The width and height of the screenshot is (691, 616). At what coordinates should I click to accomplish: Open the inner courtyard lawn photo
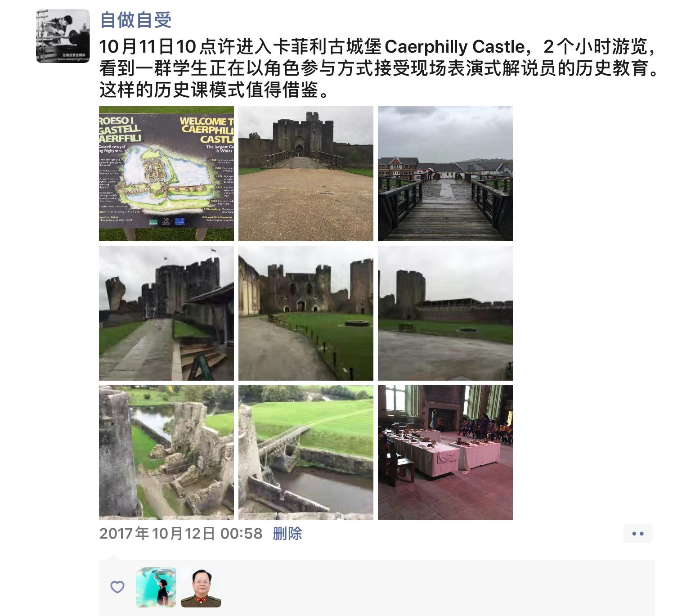[x=306, y=313]
